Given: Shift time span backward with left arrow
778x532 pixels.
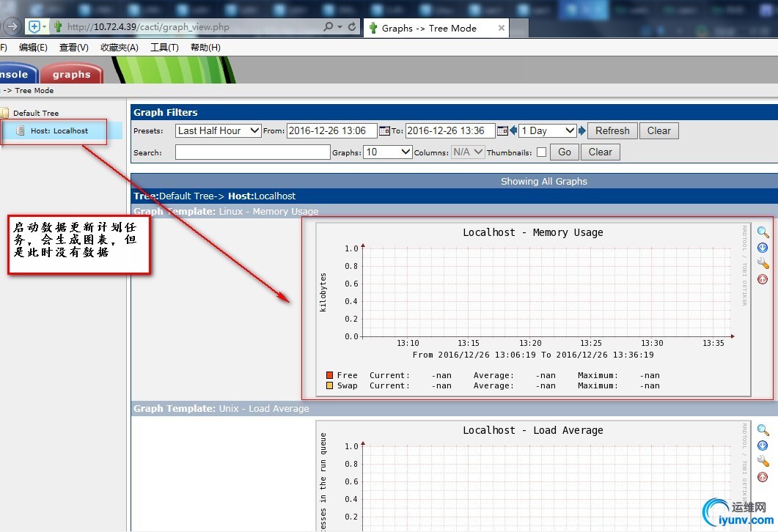Looking at the screenshot, I should [x=513, y=131].
